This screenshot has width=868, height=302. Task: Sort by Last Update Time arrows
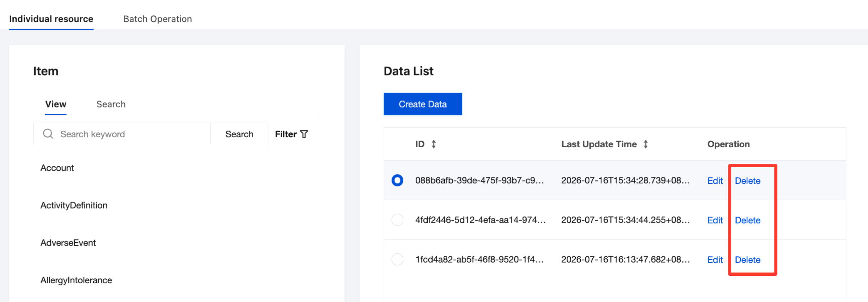pos(646,144)
